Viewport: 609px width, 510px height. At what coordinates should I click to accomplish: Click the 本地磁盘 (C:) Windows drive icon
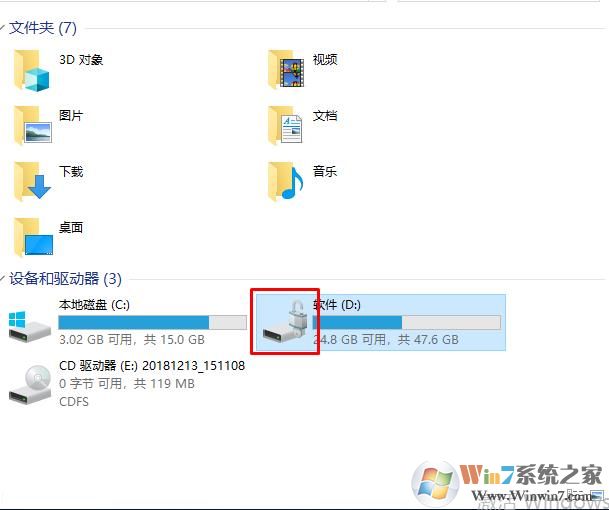coord(30,327)
